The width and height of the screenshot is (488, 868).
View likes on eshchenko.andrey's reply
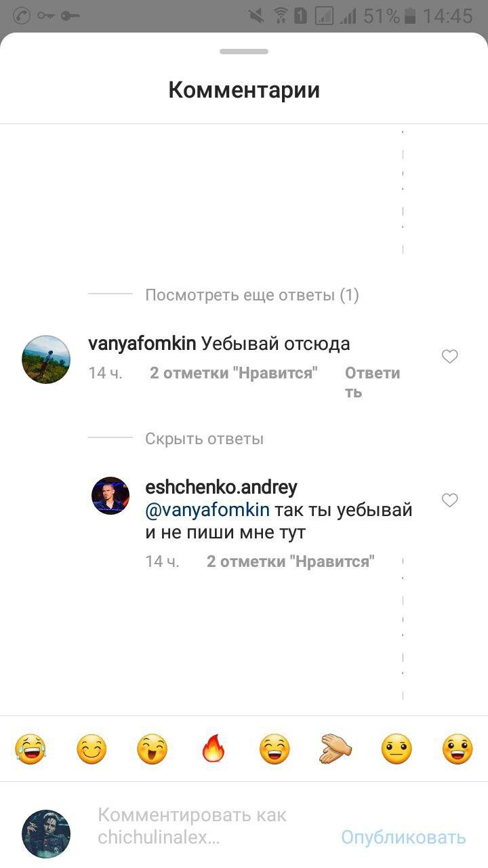[x=291, y=561]
